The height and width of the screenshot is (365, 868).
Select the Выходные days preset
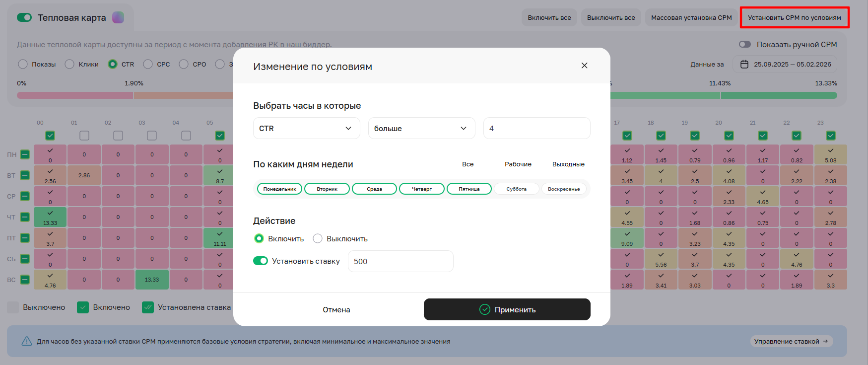click(568, 164)
